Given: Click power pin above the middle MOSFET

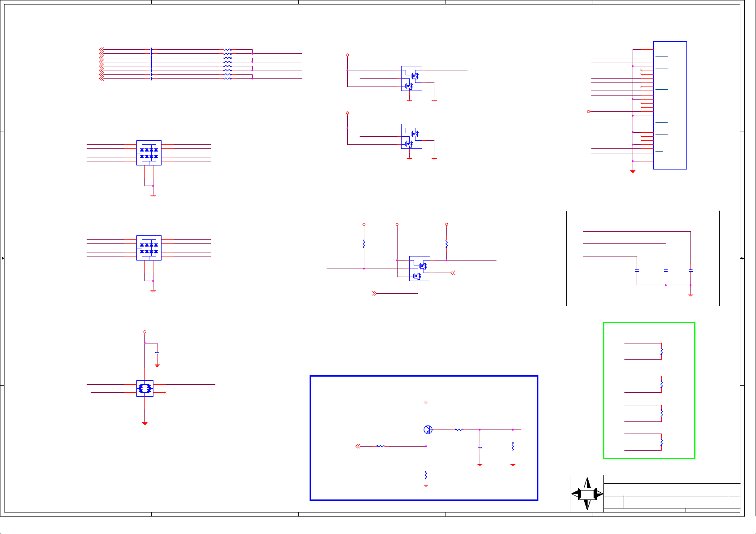Looking at the screenshot, I should coord(347,113).
